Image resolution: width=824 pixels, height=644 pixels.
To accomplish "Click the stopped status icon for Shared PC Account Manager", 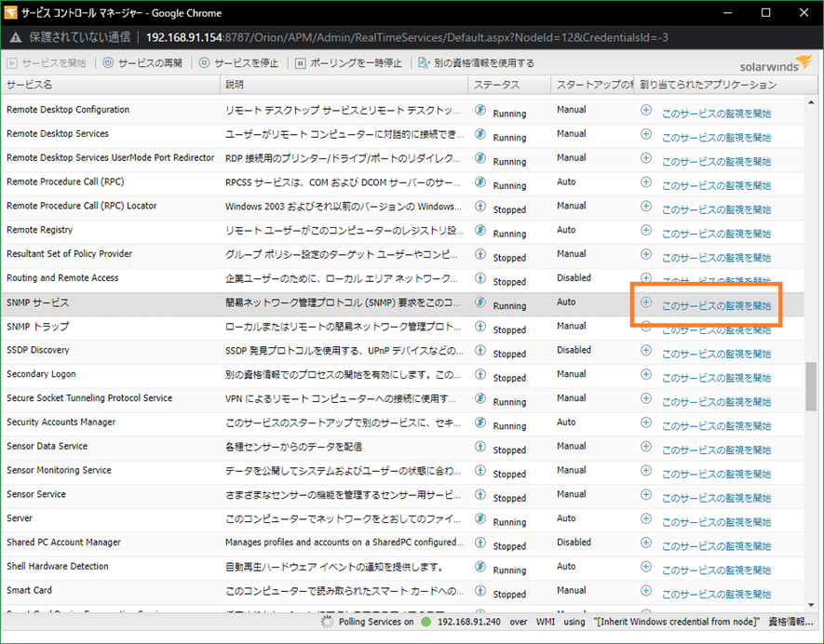I will pos(480,543).
